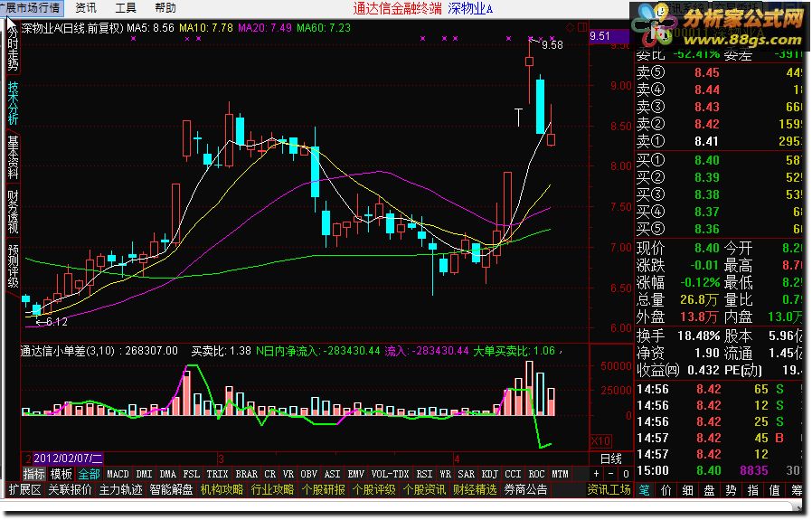This screenshot has width=812, height=520.
Task: Switch indicator to CR
Action: point(270,474)
